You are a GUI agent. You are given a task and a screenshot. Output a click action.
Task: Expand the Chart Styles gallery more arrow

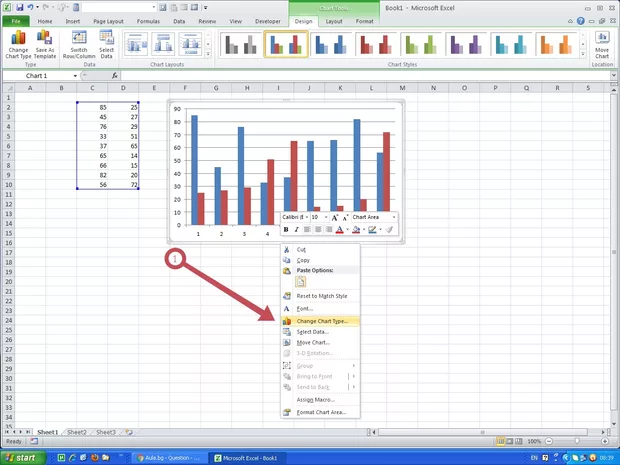click(x=582, y=54)
